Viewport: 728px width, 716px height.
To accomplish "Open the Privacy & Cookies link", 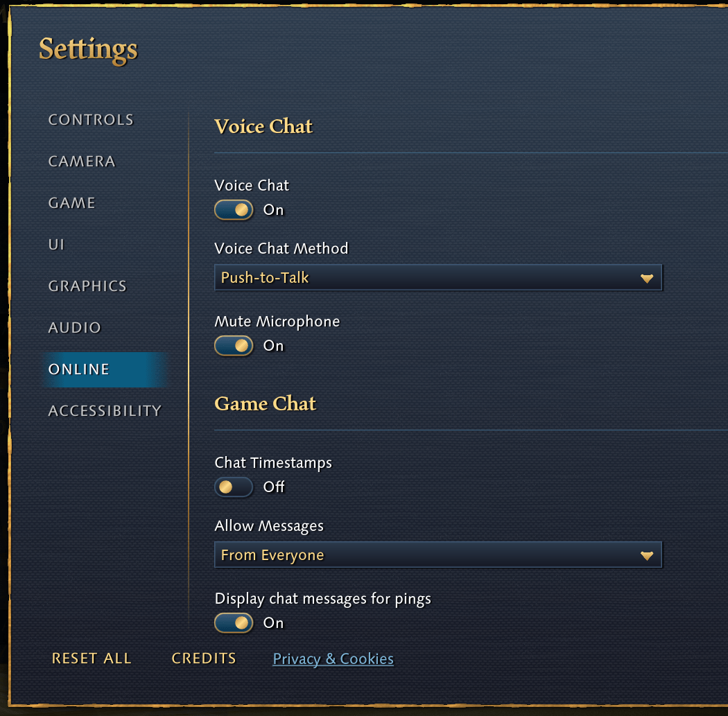I will tap(332, 658).
